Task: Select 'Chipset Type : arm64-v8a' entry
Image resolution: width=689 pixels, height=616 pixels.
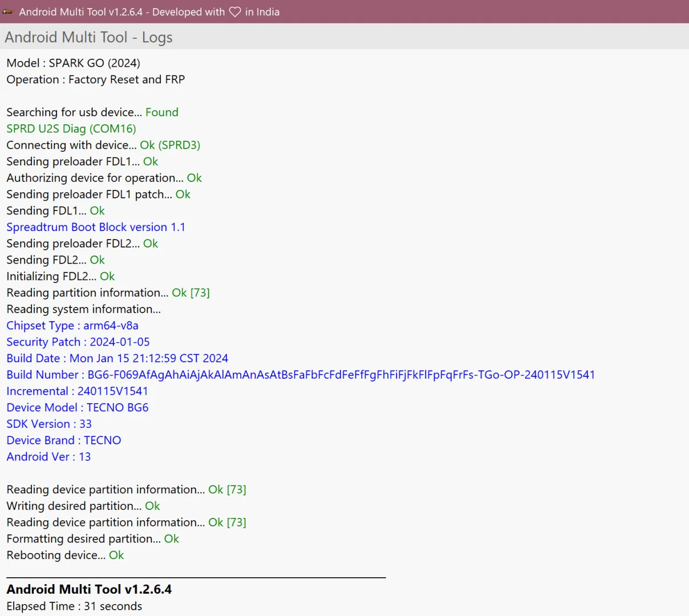Action: click(x=72, y=326)
